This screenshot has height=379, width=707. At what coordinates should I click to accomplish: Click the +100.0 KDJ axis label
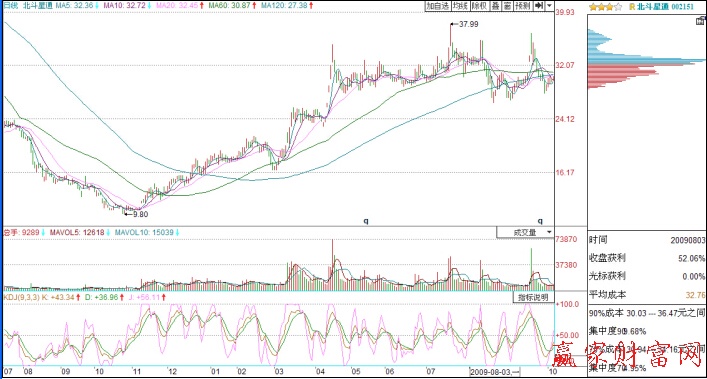(x=567, y=304)
